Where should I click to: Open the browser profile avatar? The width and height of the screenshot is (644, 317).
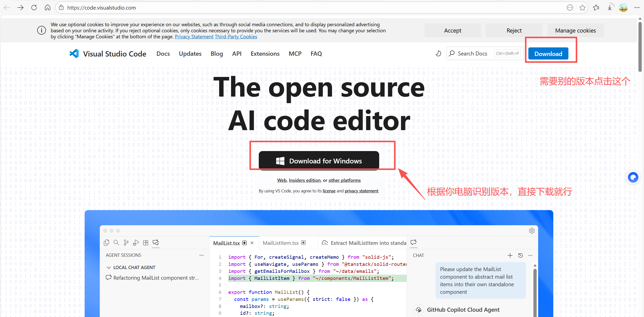623,8
